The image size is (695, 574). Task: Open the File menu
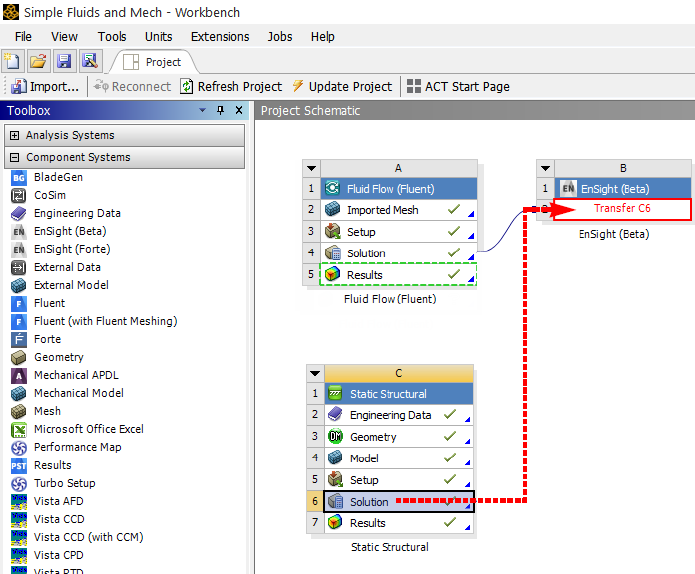point(23,36)
